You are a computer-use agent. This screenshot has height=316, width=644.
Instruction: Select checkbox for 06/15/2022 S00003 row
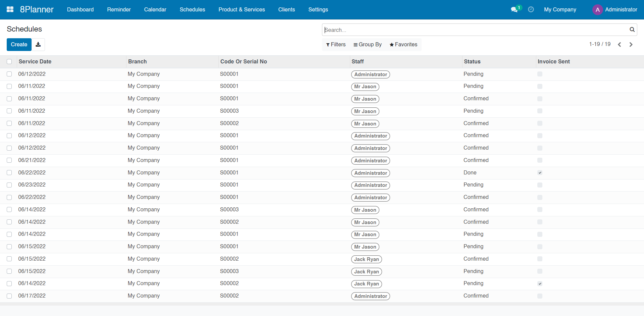(9, 271)
